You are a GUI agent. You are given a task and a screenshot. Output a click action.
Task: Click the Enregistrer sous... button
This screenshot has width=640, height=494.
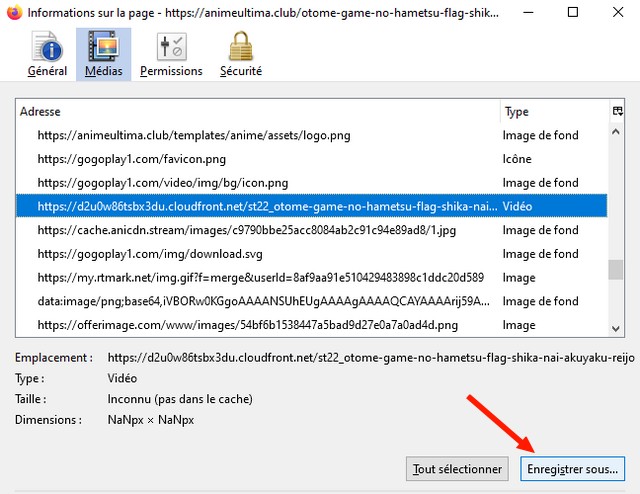tap(572, 469)
